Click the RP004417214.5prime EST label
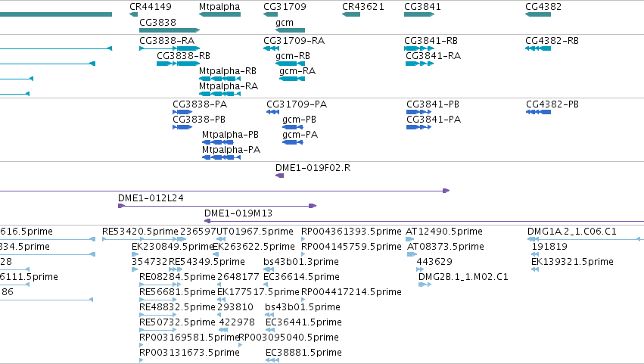This screenshot has height=364, width=644. [351, 293]
